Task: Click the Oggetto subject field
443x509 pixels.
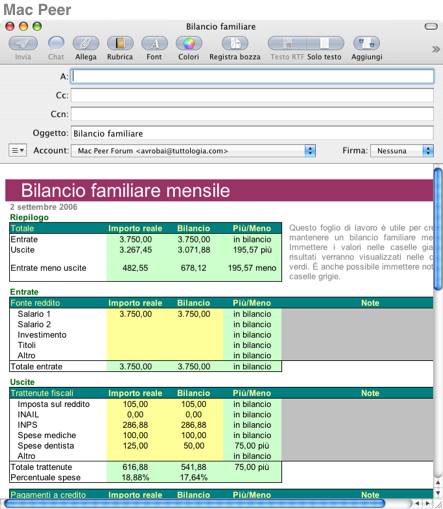Action: 252,133
